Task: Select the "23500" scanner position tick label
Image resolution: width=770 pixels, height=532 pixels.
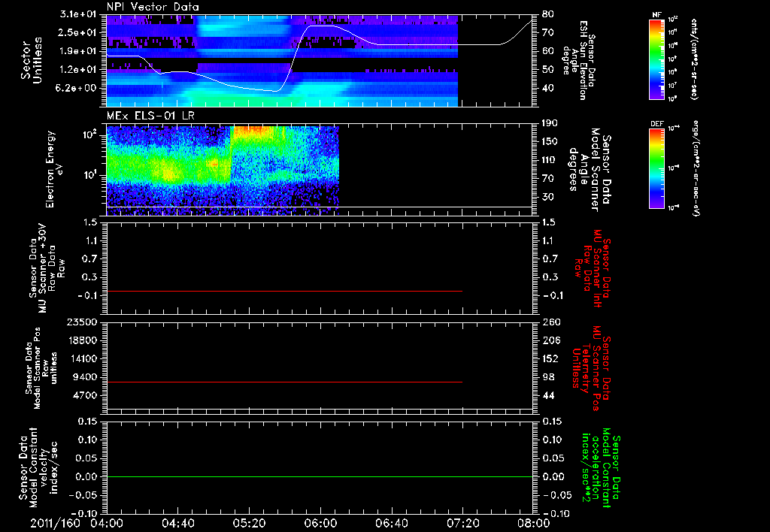Action: point(83,322)
